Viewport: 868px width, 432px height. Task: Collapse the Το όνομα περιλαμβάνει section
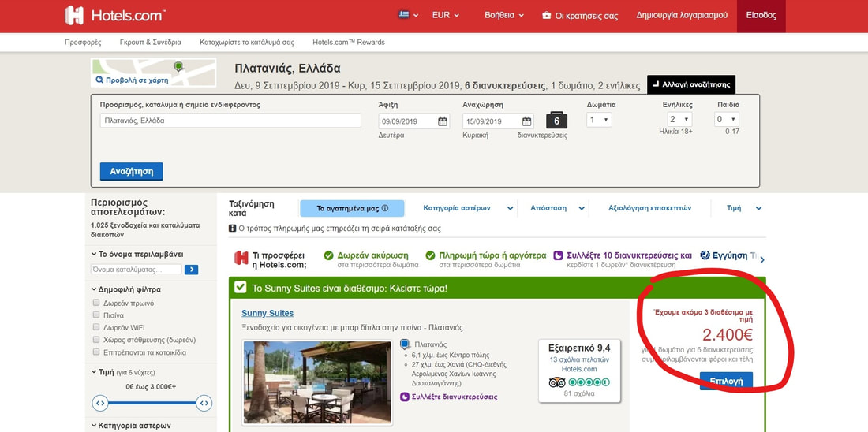pos(137,255)
